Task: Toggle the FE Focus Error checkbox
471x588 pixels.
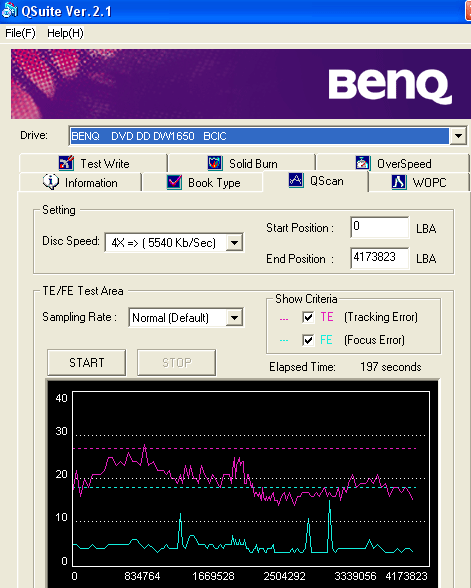Action: (x=308, y=340)
